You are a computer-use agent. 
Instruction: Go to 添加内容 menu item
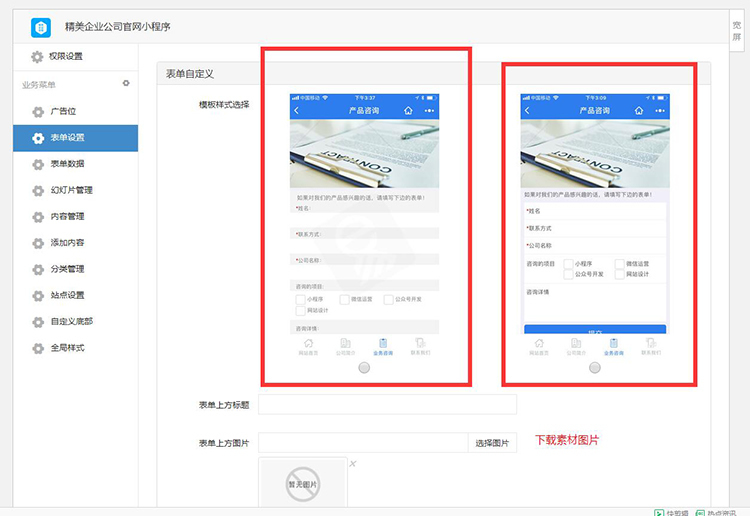[67, 243]
